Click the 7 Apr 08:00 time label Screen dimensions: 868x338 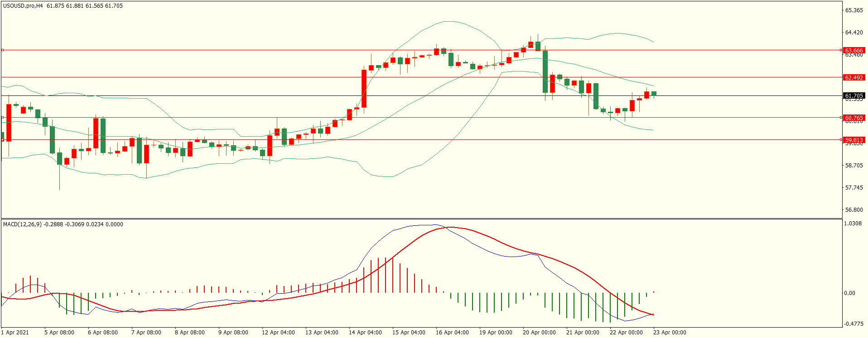146,333
